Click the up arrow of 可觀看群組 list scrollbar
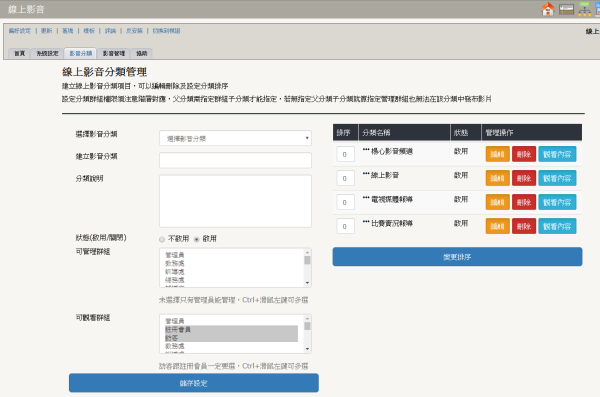Viewport: 600px width, 397px height. [x=307, y=319]
